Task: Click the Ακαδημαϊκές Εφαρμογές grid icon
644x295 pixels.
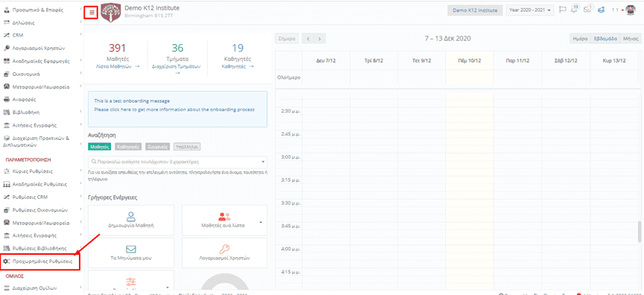Action: (6, 61)
